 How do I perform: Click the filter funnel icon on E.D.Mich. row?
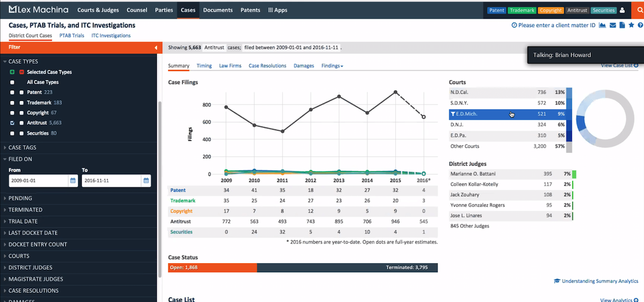tap(453, 114)
